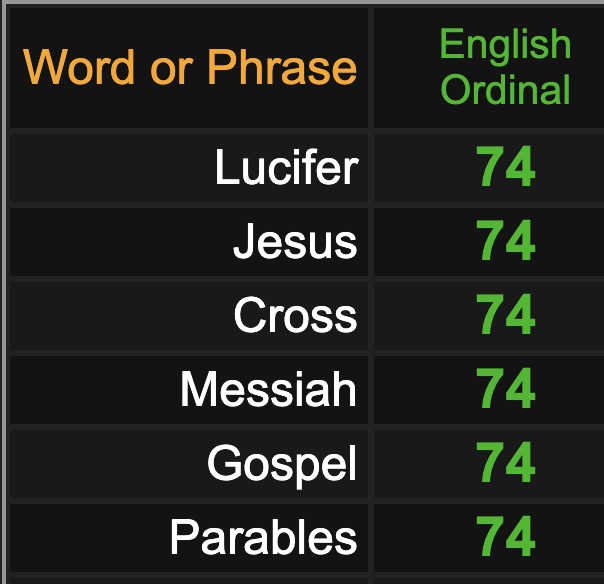This screenshot has width=604, height=584.
Task: Click the empty area left of Jesus
Action: (x=119, y=242)
